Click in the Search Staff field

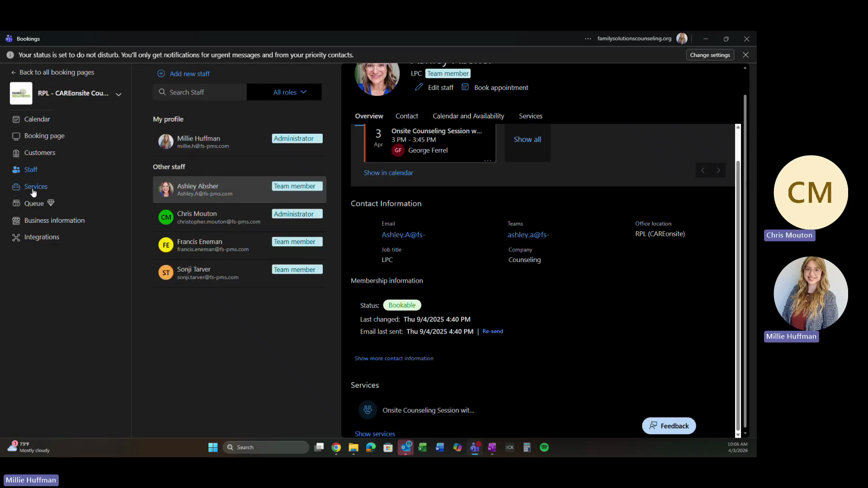click(200, 92)
